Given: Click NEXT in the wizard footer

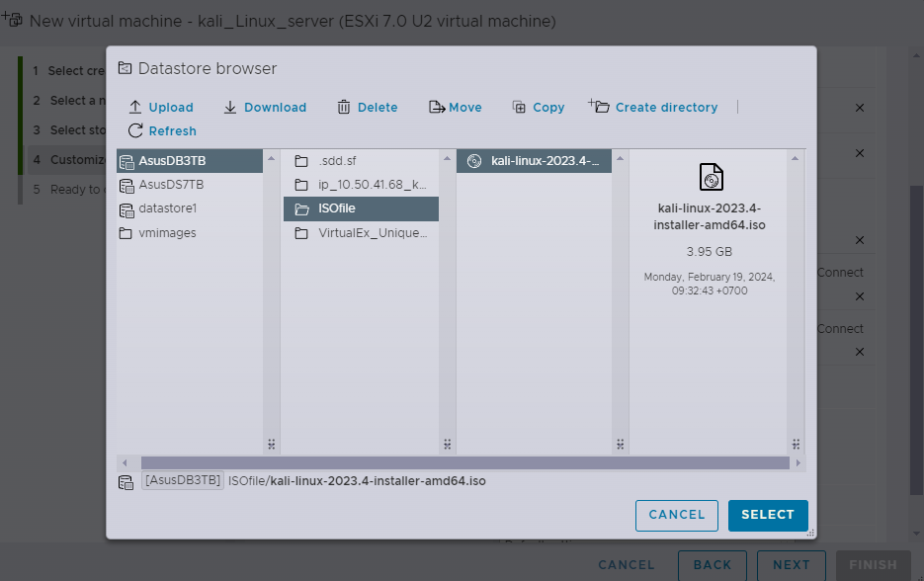Looking at the screenshot, I should pyautogui.click(x=792, y=565).
